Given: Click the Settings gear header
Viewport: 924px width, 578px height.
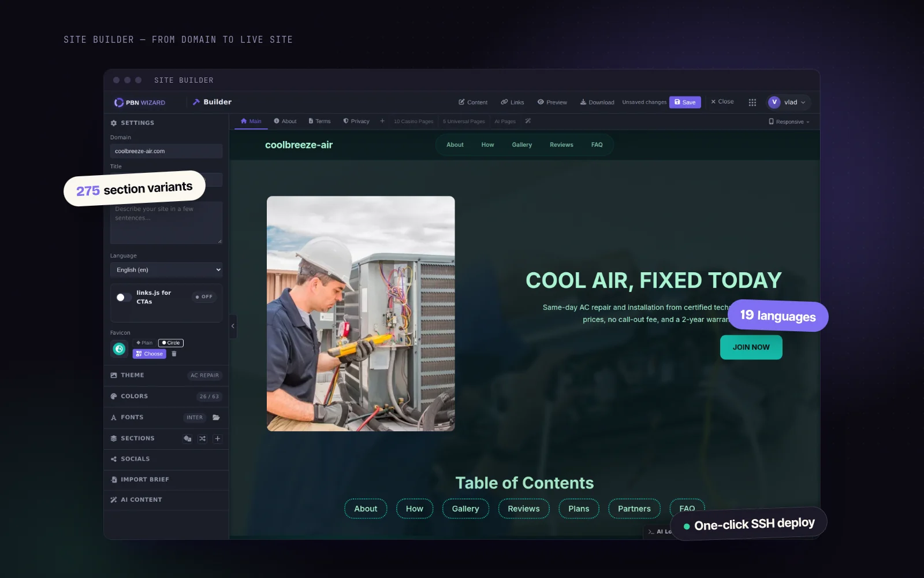Looking at the screenshot, I should point(132,123).
